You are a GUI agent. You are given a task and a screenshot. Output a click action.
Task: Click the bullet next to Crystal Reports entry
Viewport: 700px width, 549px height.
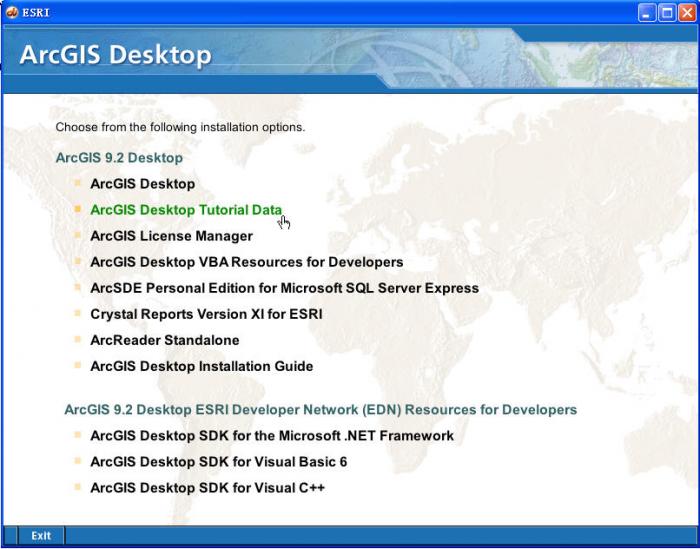pos(78,313)
